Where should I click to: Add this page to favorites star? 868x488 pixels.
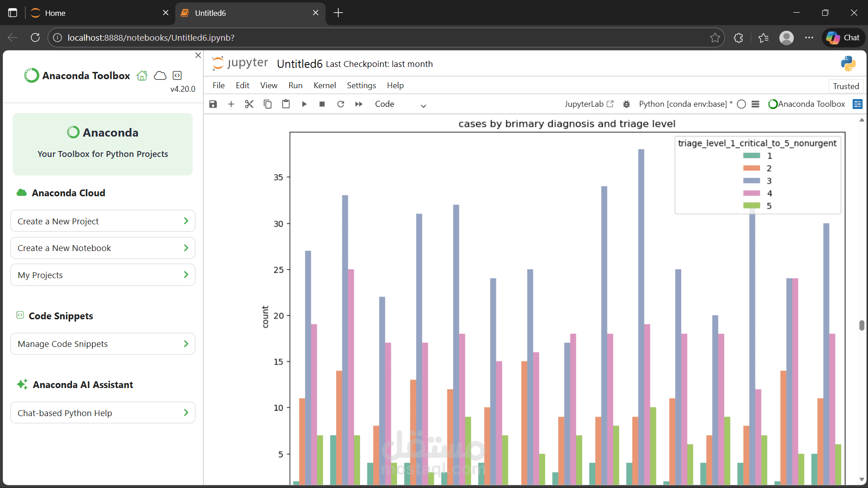tap(715, 38)
